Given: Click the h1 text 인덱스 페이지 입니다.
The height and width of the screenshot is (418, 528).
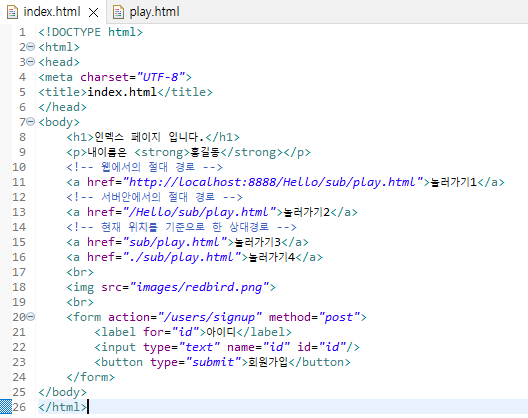Looking at the screenshot, I should click(149, 137).
